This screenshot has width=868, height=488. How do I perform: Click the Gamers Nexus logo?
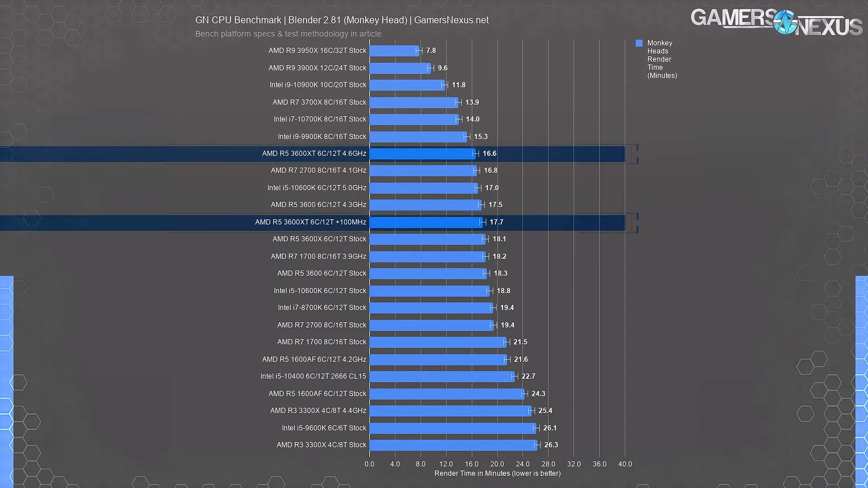click(x=776, y=23)
